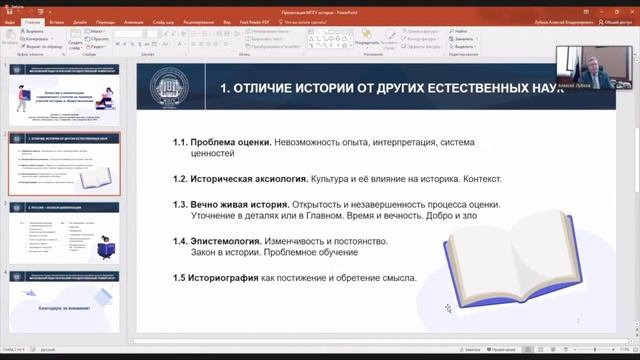Image resolution: width=640 pixels, height=360 pixels.
Task: Open the Transitions (Переходы) tab
Action: [x=105, y=22]
